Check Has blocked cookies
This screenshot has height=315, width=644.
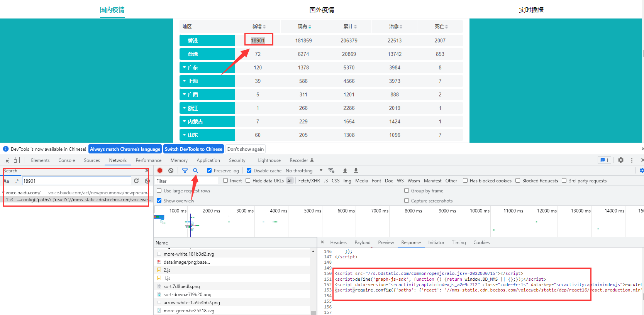(x=465, y=180)
